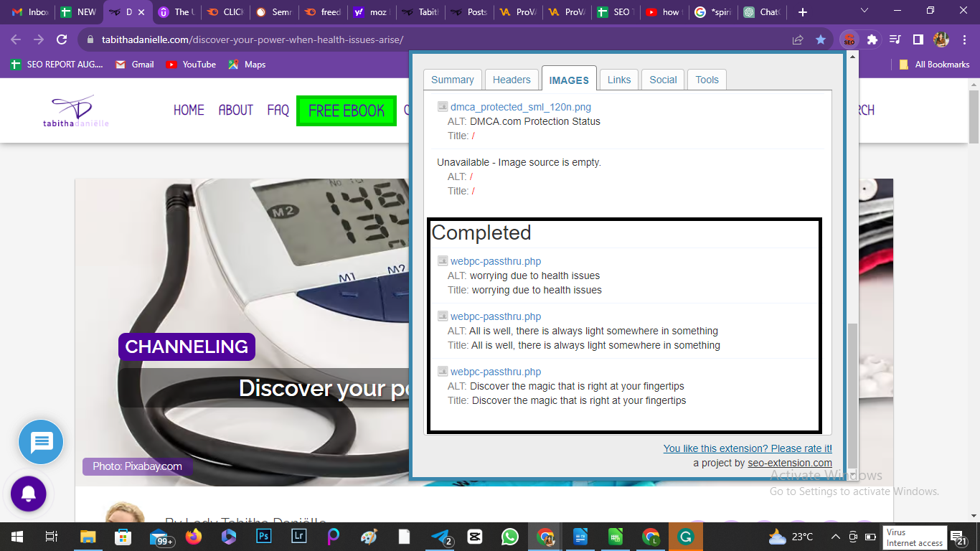Open webpc-passthru.php link for worrying image

pyautogui.click(x=496, y=261)
